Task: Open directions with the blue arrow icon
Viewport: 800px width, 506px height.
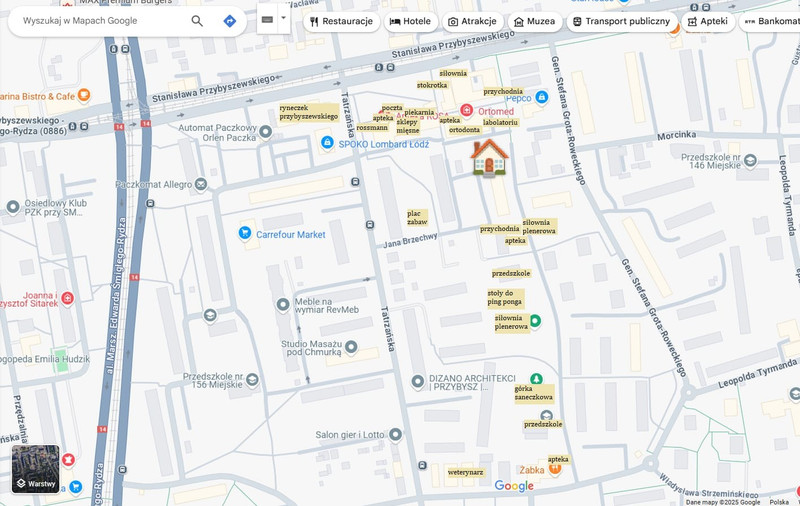Action: coord(229,21)
